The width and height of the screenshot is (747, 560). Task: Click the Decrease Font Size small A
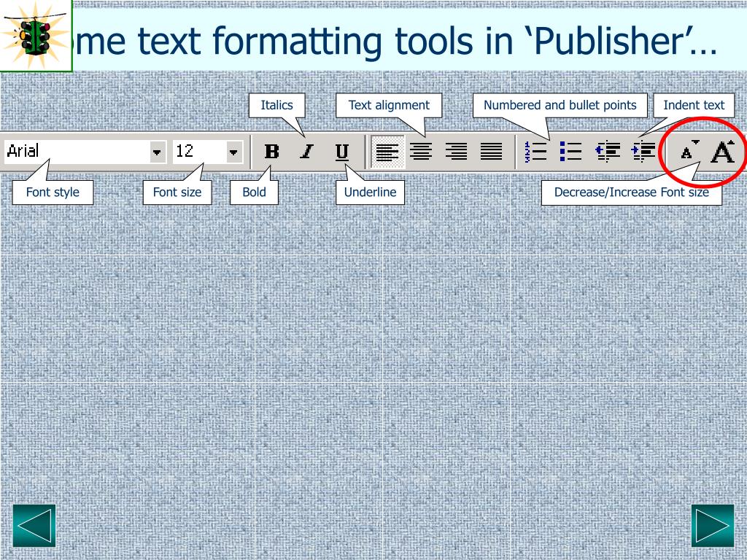(689, 150)
